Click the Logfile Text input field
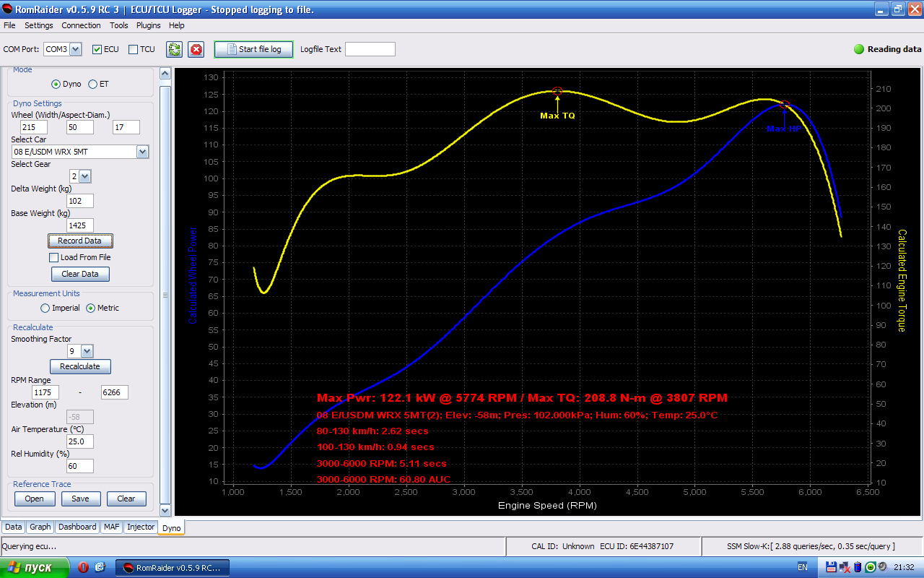 pyautogui.click(x=370, y=49)
